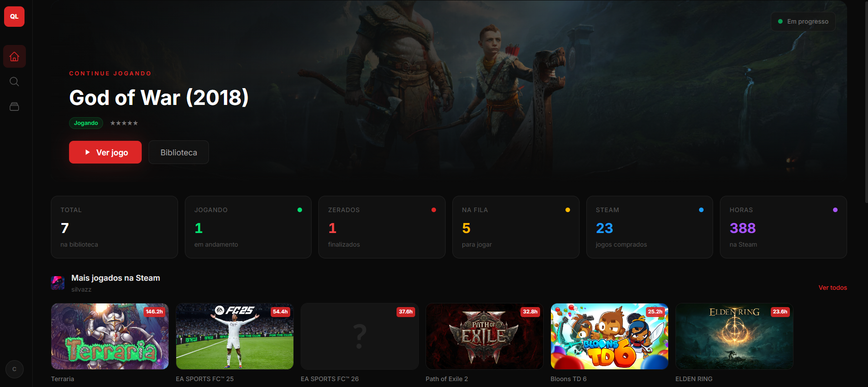The image size is (868, 387).
Task: Select the Na Fila stats card
Action: (516, 227)
